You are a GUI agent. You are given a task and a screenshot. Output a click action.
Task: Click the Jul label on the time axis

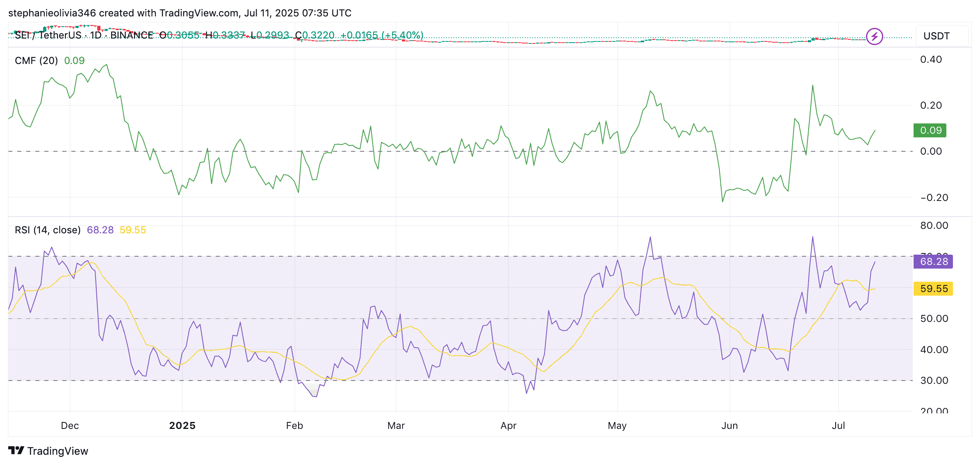pyautogui.click(x=839, y=426)
